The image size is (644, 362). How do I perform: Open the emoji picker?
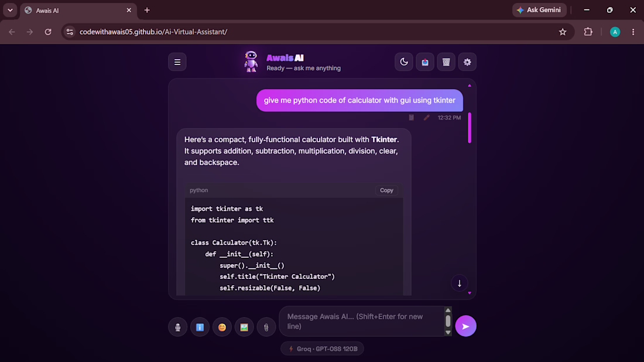(x=222, y=327)
